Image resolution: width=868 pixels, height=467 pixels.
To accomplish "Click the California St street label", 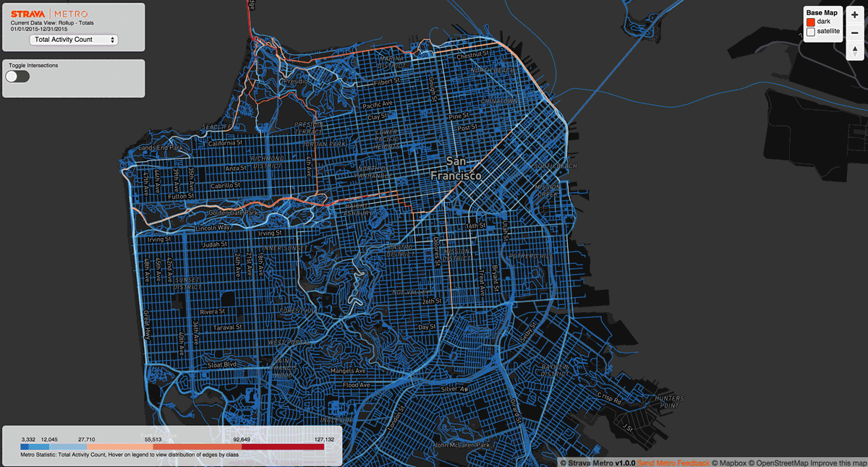I will 226,143.
